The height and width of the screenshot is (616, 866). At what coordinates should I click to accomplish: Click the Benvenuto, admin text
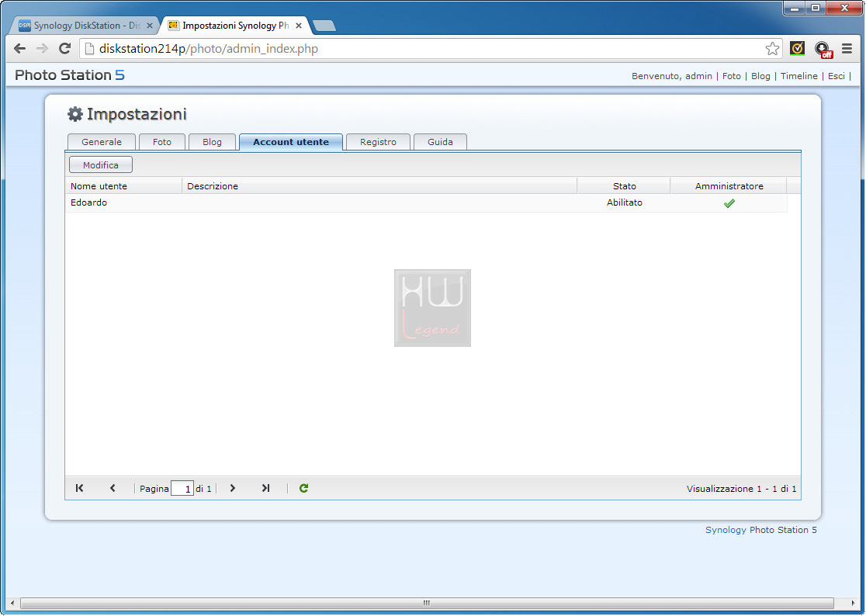tap(671, 76)
